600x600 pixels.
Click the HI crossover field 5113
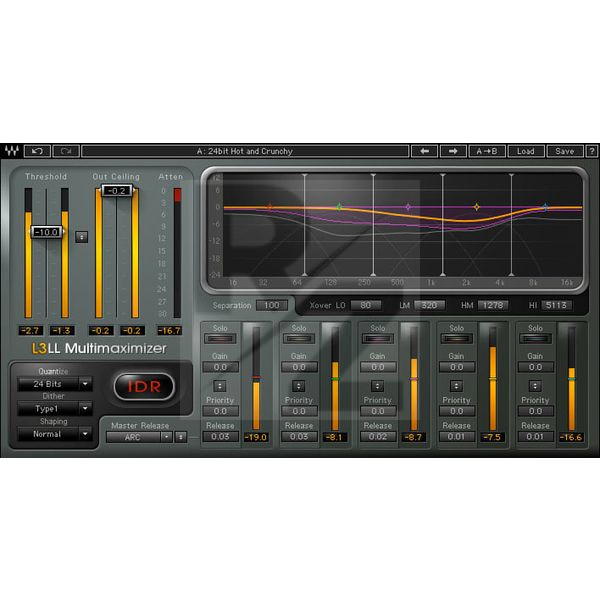click(x=556, y=305)
